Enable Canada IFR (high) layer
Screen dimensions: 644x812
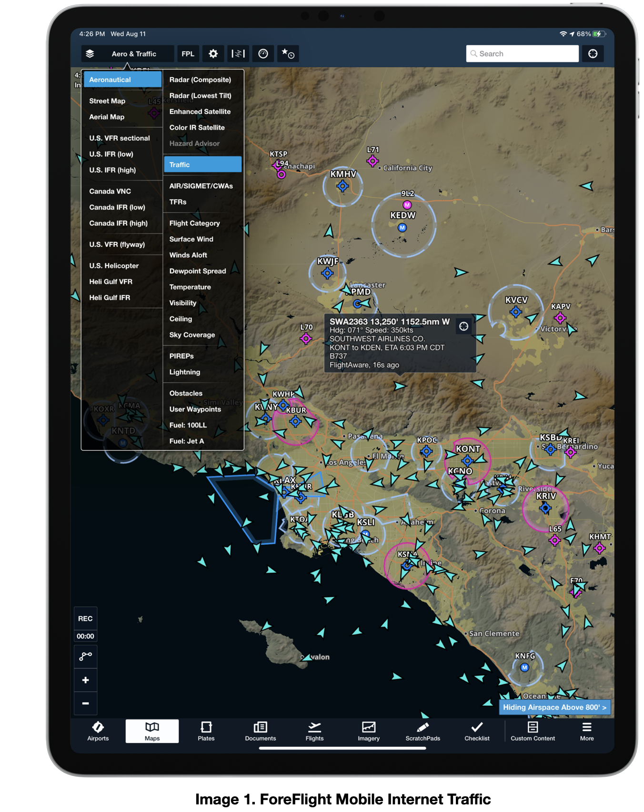click(119, 223)
